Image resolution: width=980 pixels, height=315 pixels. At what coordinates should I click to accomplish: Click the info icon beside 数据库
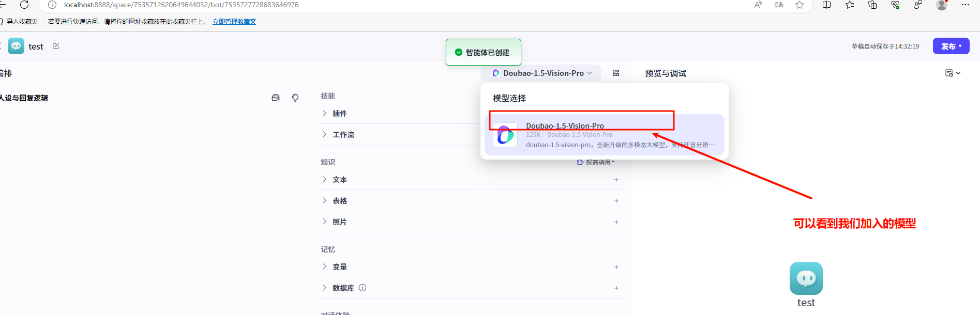(363, 288)
